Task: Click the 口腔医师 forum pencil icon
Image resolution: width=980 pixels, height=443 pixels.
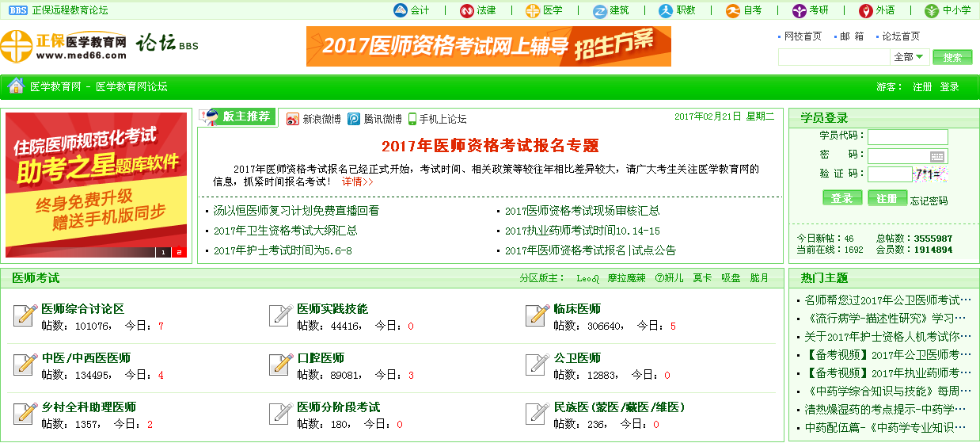Action: (281, 365)
